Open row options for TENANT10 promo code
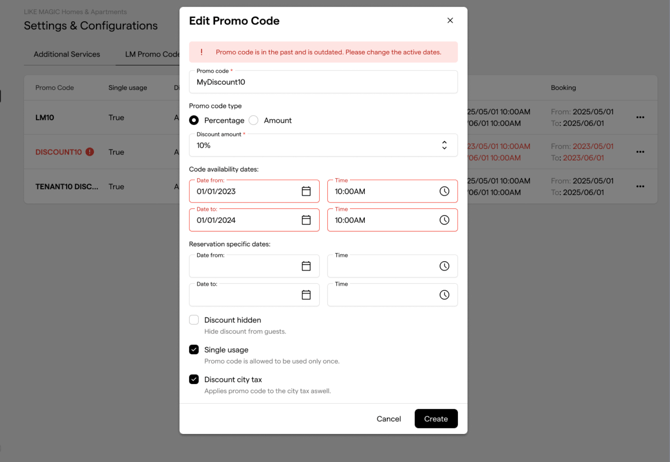This screenshot has width=670, height=462. [x=640, y=186]
